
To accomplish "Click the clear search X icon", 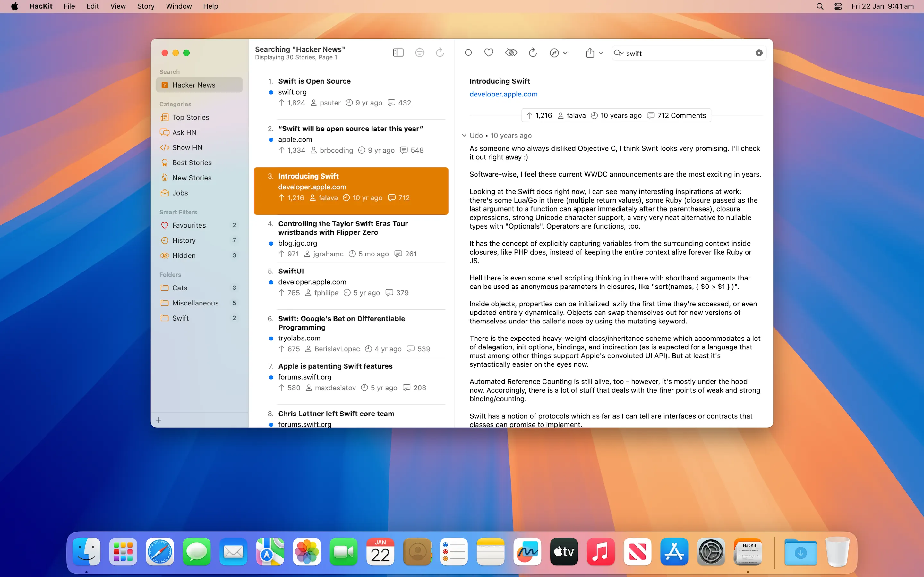I will (x=759, y=53).
